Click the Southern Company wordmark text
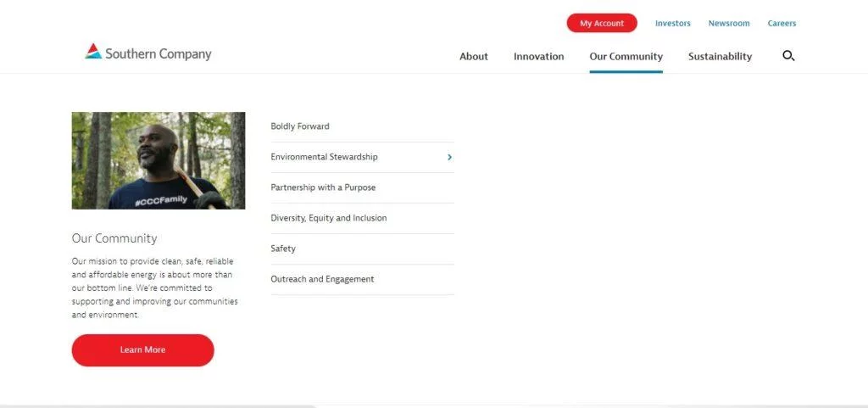The width and height of the screenshot is (868, 408). tap(159, 54)
